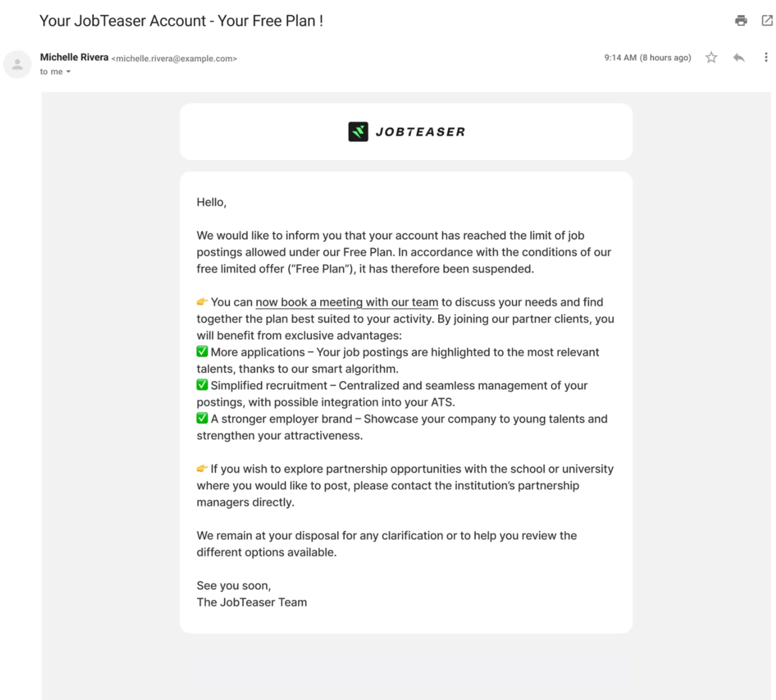Click the JOBTEASER wordmark in the header
776x700 pixels.
(x=420, y=132)
